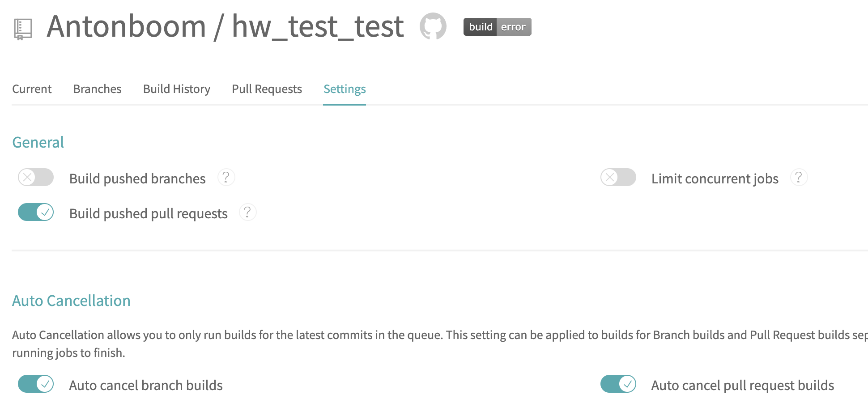Show help for Limit concurrent jobs
Image resolution: width=868 pixels, height=416 pixels.
pyautogui.click(x=799, y=178)
